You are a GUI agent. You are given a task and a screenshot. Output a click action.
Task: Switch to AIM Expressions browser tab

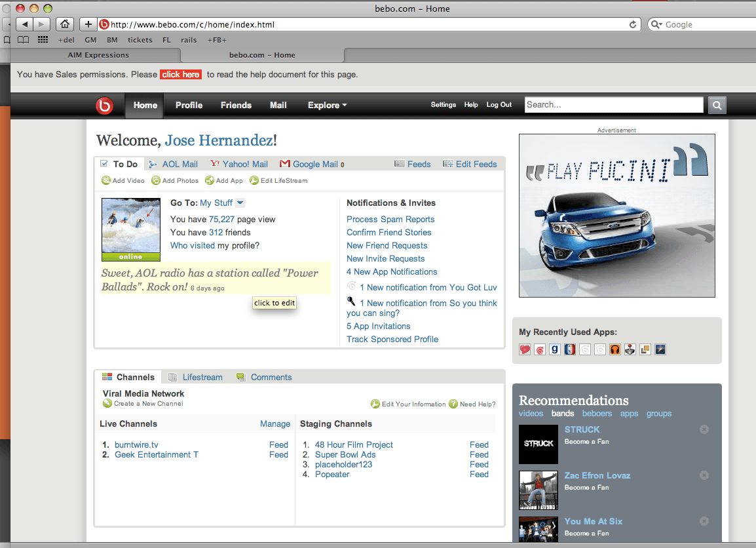(98, 55)
